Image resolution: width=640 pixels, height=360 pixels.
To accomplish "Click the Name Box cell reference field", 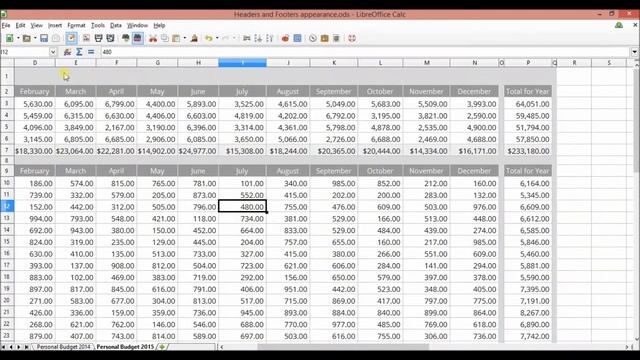I will pyautogui.click(x=24, y=52).
